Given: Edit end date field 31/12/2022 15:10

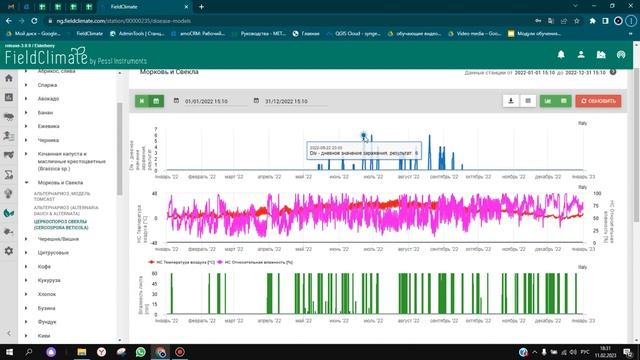Looking at the screenshot, I should point(295,101).
